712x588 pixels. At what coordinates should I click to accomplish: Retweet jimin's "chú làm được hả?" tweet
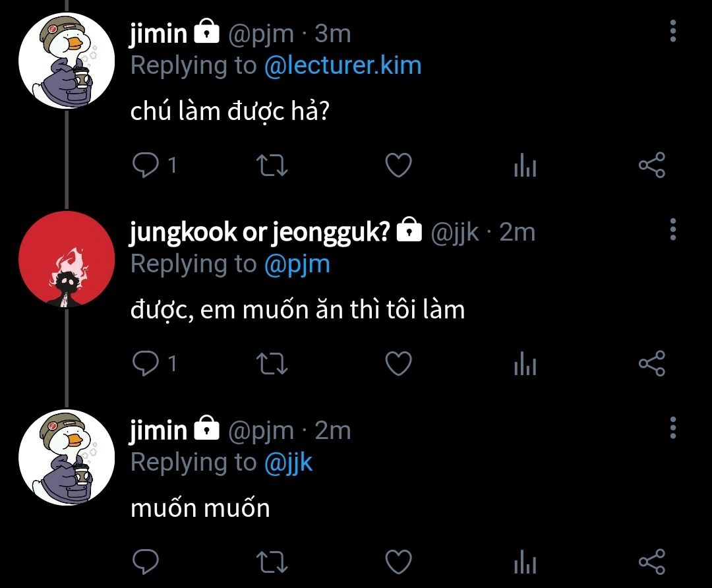(x=271, y=165)
